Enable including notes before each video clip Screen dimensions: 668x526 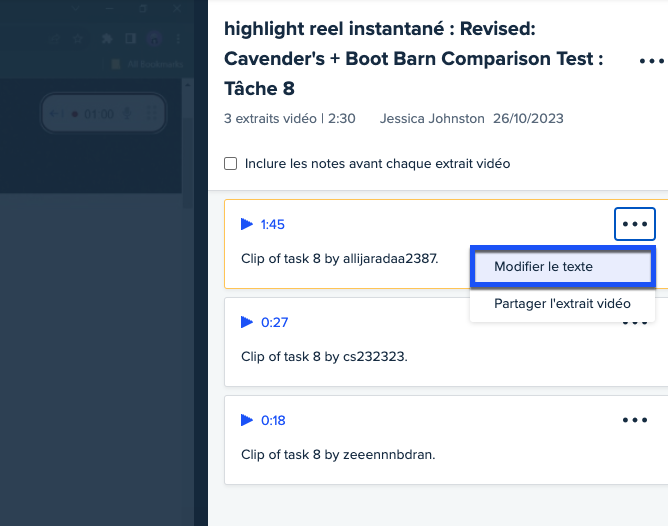click(230, 164)
